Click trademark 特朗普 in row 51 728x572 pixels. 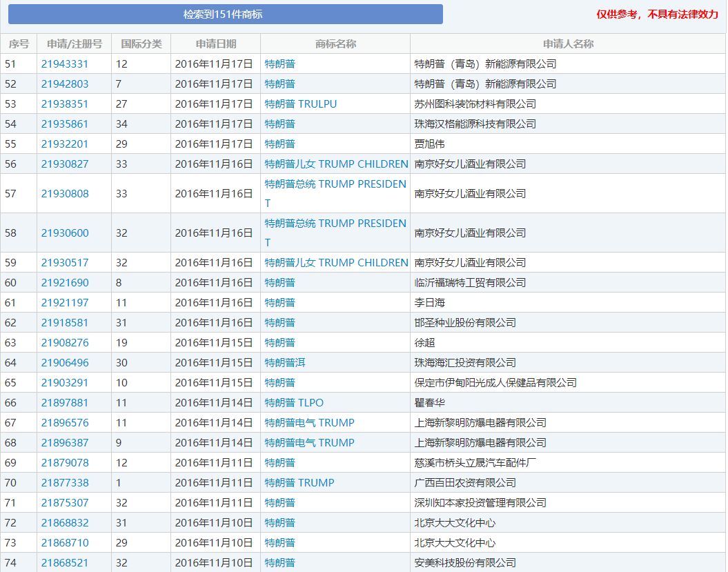coord(280,63)
